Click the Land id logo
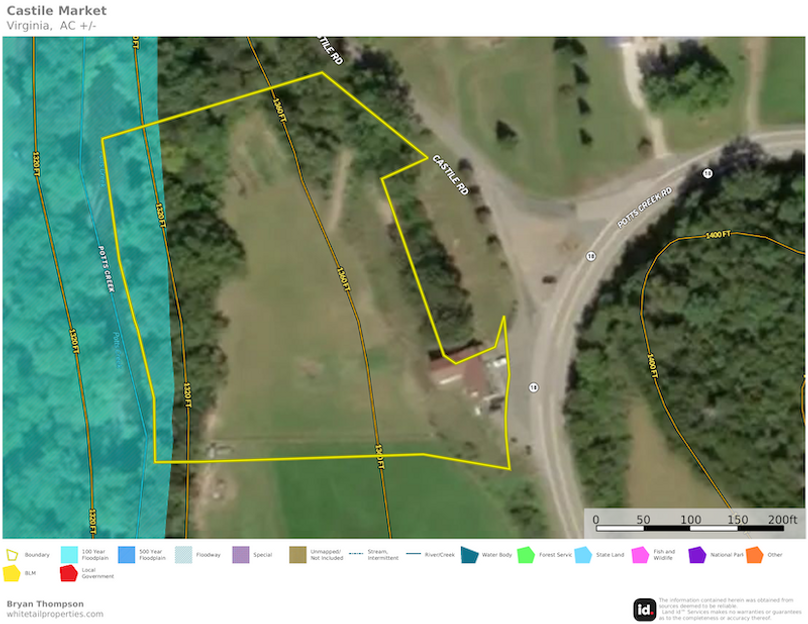 [x=645, y=607]
